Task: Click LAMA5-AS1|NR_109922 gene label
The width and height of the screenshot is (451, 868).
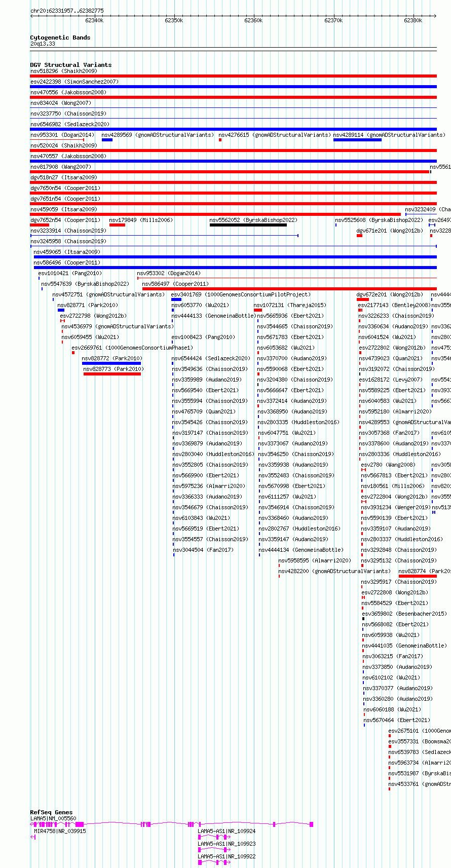Action: point(227,856)
